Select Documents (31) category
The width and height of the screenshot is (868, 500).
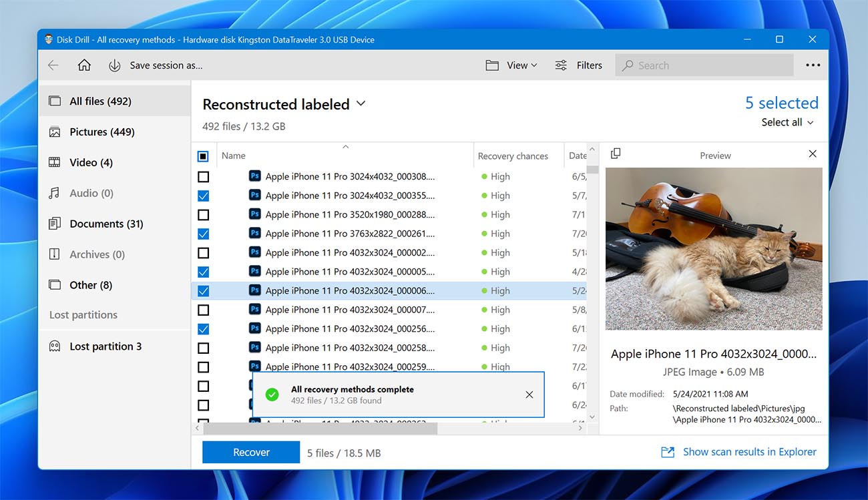pyautogui.click(x=115, y=224)
